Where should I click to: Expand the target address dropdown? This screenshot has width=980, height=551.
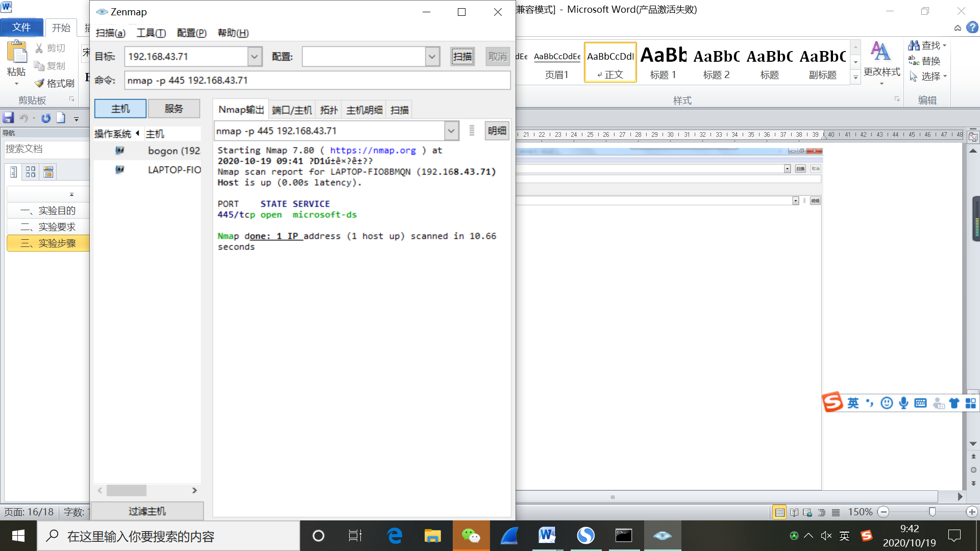(x=254, y=57)
